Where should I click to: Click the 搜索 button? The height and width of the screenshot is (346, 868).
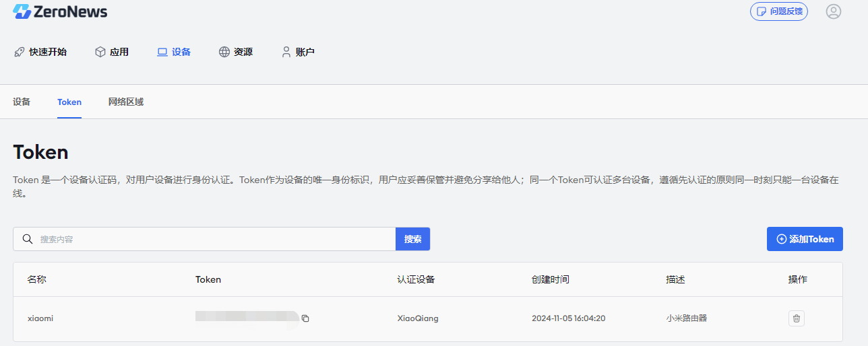(x=413, y=239)
